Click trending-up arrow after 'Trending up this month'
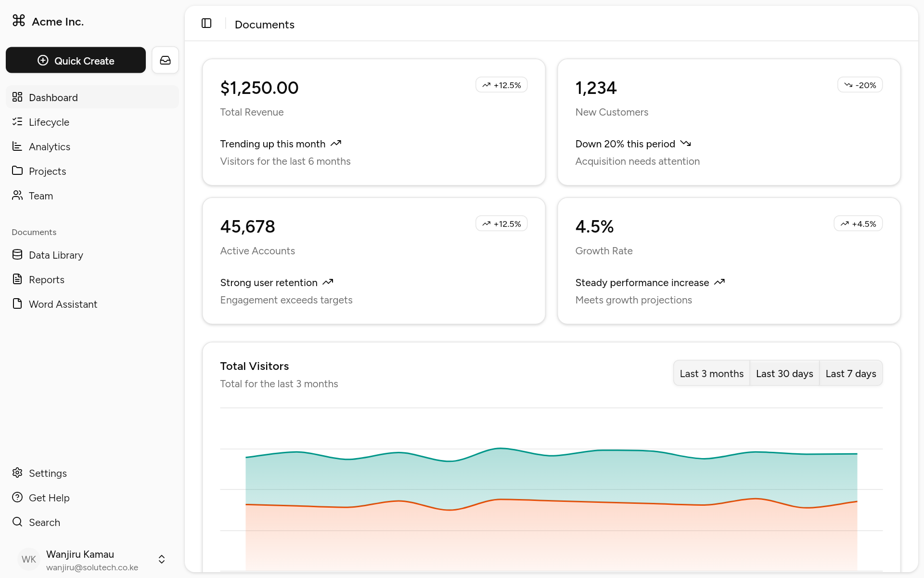 (x=336, y=143)
